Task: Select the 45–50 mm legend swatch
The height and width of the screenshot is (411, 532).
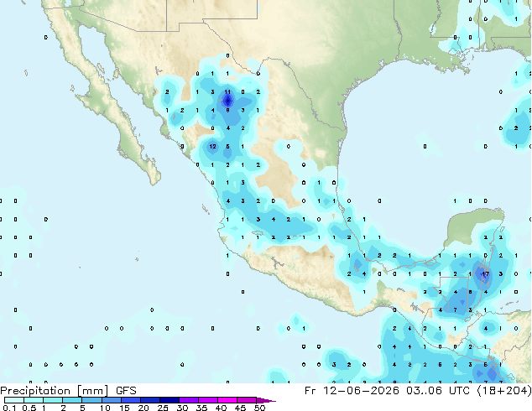Action: 247,400
